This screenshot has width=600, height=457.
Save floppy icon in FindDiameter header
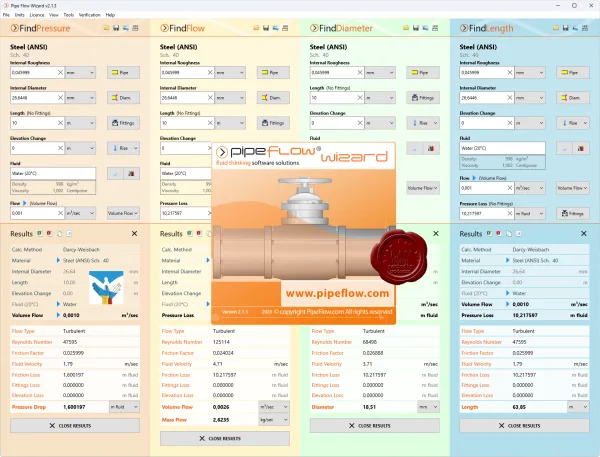click(416, 28)
